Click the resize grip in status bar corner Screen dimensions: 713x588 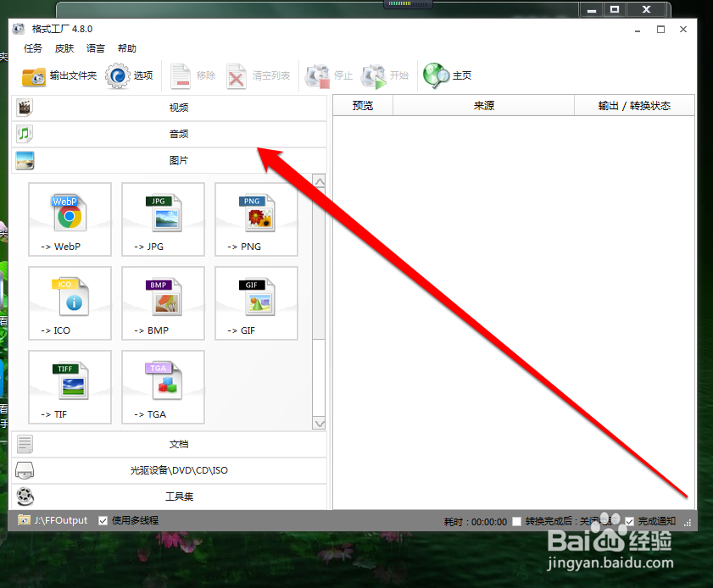pyautogui.click(x=688, y=523)
